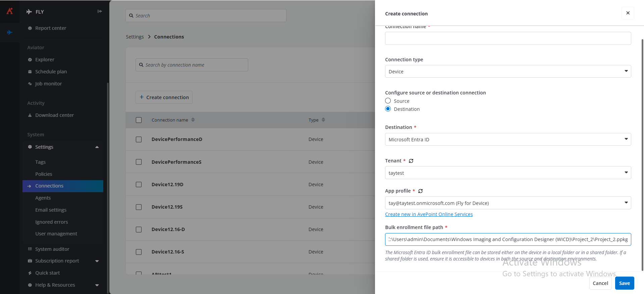Viewport: 644px width, 294px height.
Task: Open User management page
Action: (56, 234)
